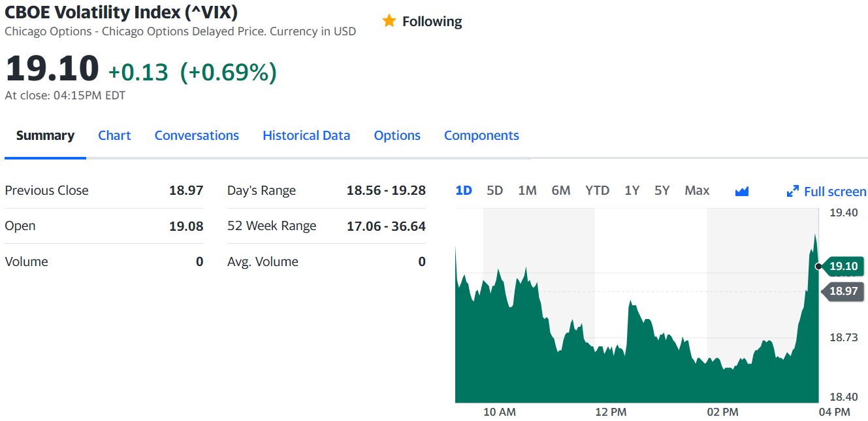Click the 12 PM axis label
The image size is (868, 421).
(x=611, y=412)
